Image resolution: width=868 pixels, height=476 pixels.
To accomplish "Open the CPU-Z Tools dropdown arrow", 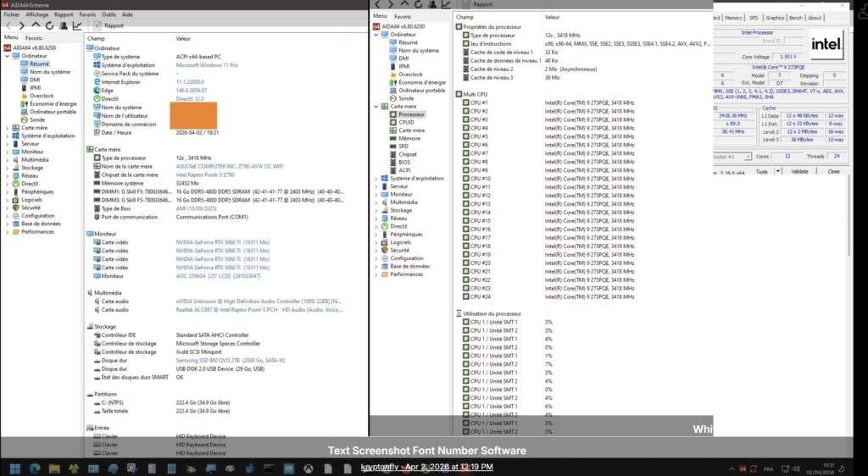I will pyautogui.click(x=778, y=171).
